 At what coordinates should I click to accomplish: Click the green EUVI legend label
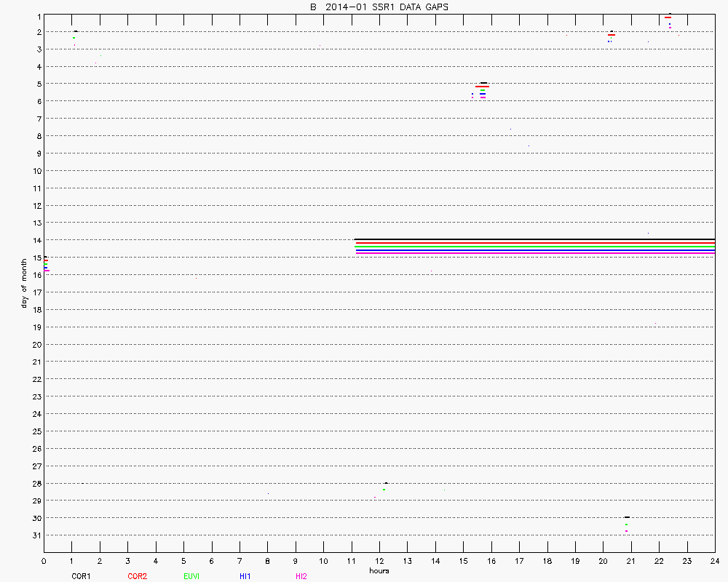click(191, 576)
